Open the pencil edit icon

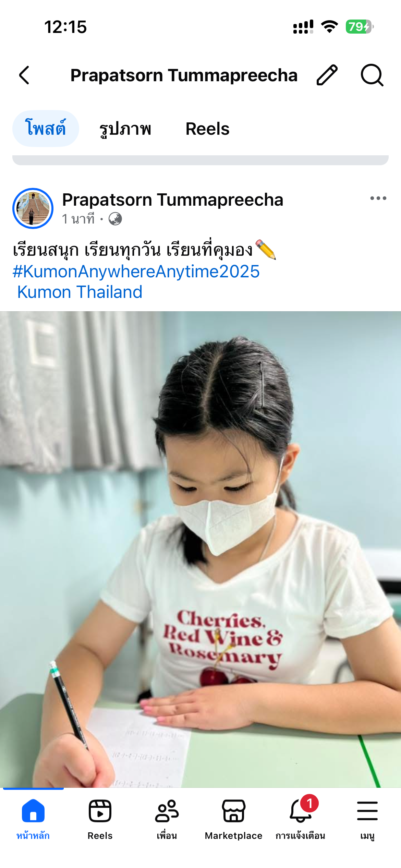pos(327,75)
